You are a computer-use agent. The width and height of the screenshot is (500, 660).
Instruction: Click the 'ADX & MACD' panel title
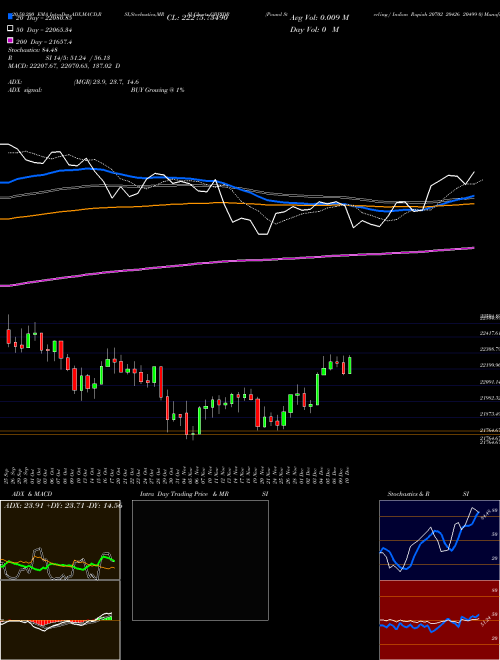[32, 494]
